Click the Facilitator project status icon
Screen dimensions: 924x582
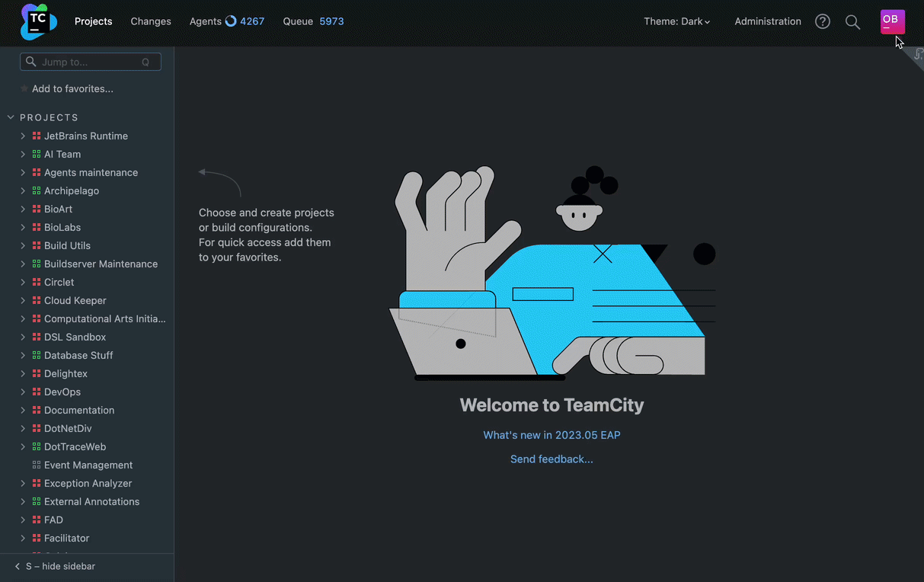37,539
